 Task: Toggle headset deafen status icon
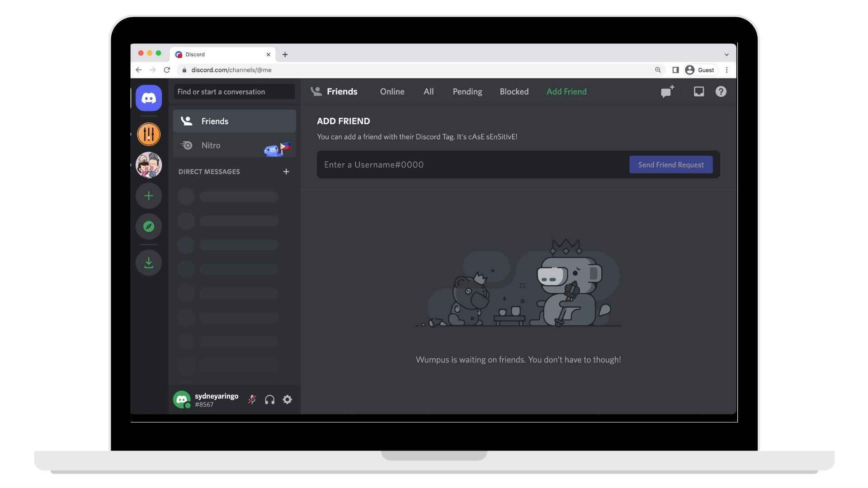[269, 399]
